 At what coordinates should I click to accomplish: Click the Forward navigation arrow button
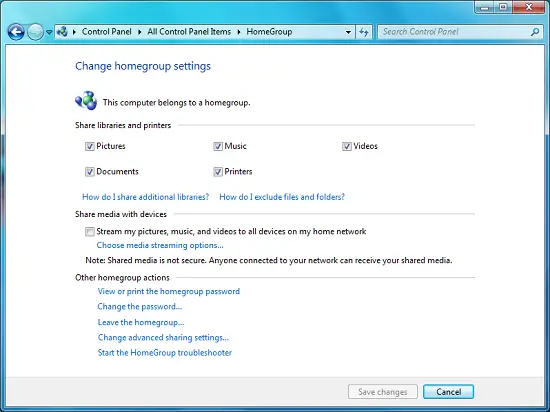[x=35, y=32]
